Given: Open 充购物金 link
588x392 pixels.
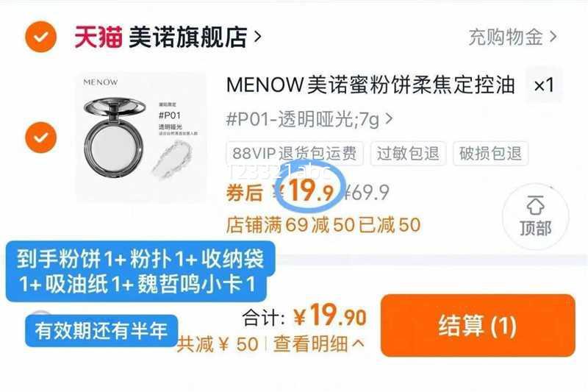Looking at the screenshot, I should (506, 37).
